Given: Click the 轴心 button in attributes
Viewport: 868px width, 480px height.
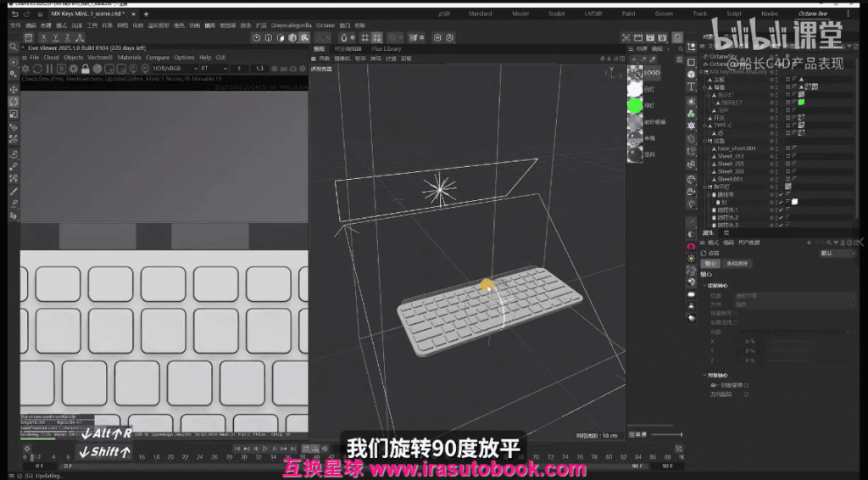Looking at the screenshot, I should (710, 264).
